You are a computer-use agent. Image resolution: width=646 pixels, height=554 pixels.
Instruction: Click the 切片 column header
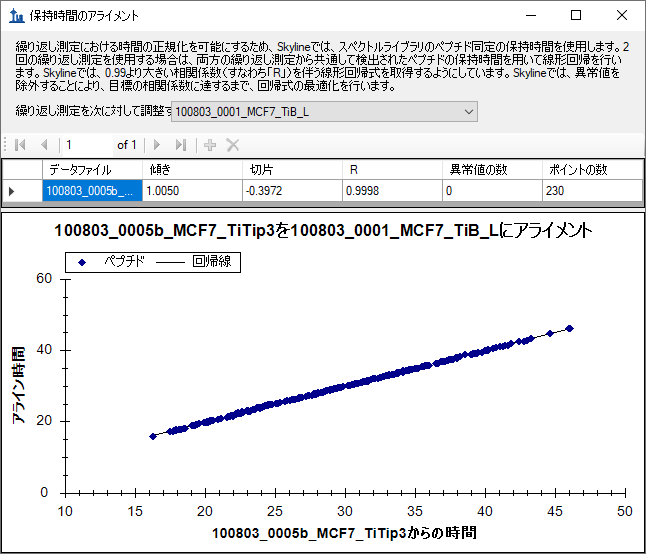pos(293,170)
